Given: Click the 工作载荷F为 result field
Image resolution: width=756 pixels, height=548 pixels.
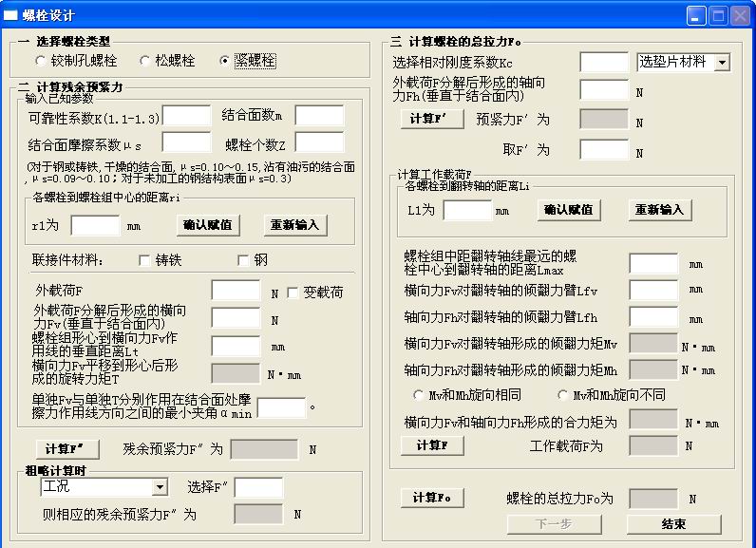Looking at the screenshot, I should coord(653,445).
